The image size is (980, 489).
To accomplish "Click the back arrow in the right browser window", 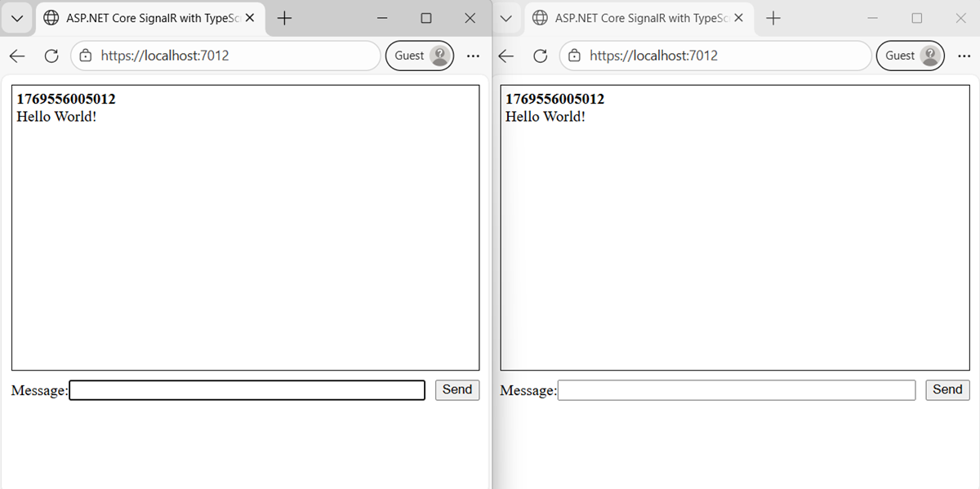I will [506, 56].
